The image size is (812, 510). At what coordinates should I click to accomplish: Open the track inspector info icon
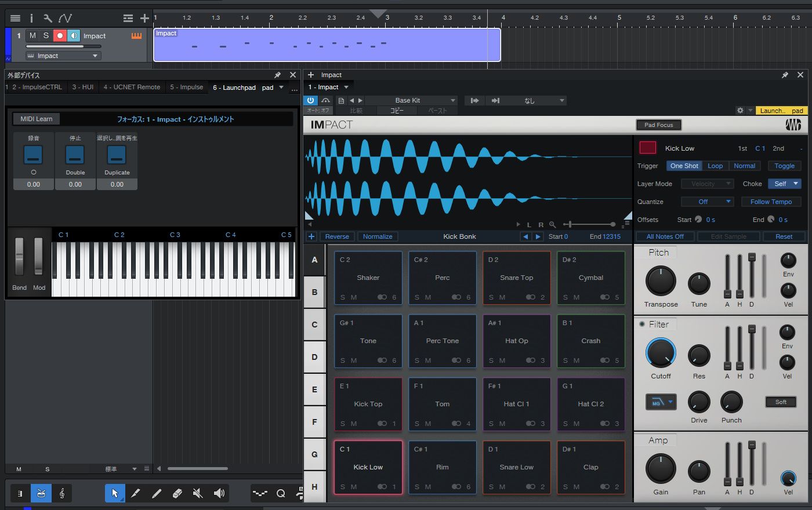click(31, 19)
